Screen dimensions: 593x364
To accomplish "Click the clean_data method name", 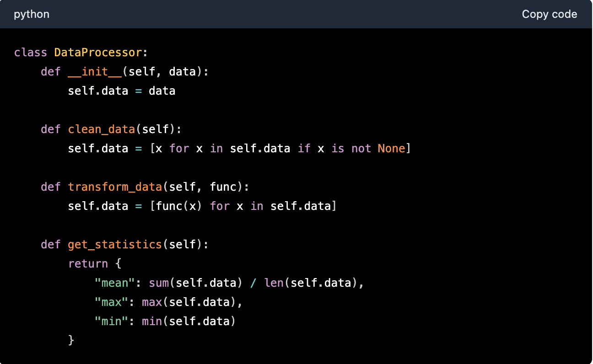I will coord(102,129).
